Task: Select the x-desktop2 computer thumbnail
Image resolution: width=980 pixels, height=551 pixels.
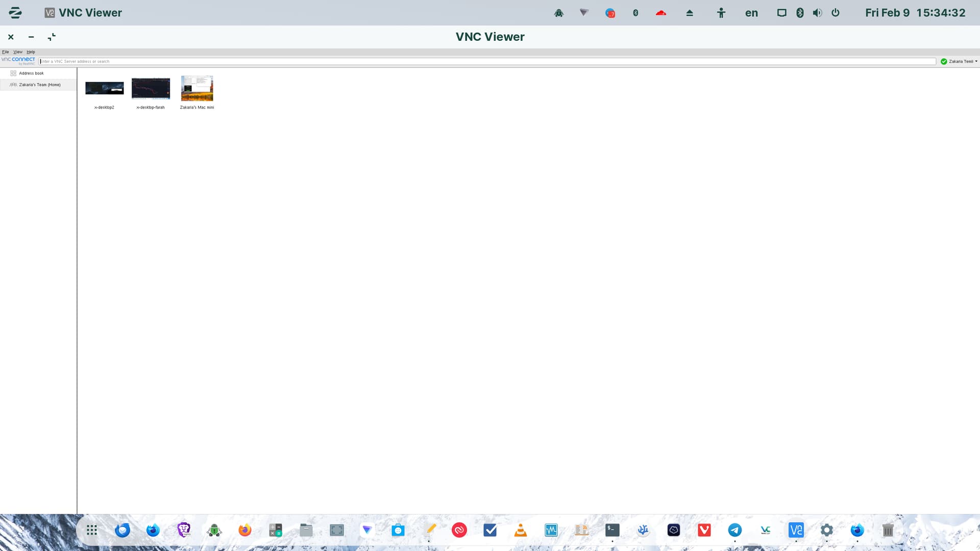Action: 104,88
